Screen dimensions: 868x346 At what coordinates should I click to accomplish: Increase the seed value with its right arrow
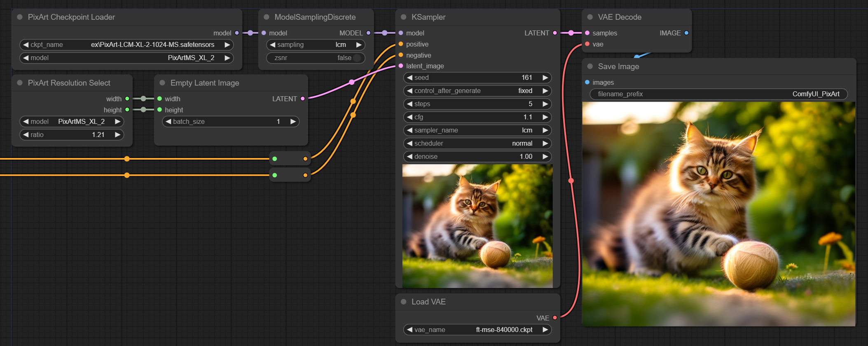[545, 78]
